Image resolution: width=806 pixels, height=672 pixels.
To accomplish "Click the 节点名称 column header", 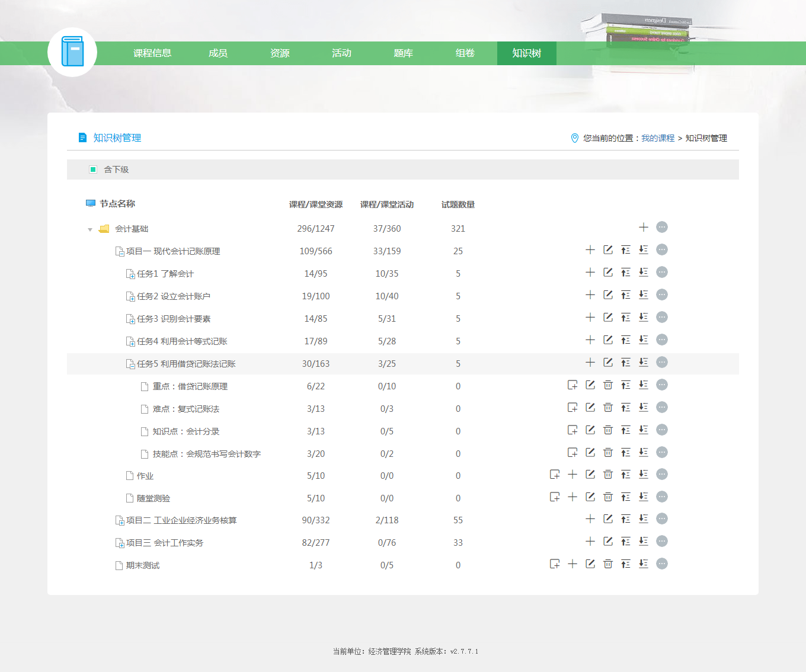I will pos(117,204).
